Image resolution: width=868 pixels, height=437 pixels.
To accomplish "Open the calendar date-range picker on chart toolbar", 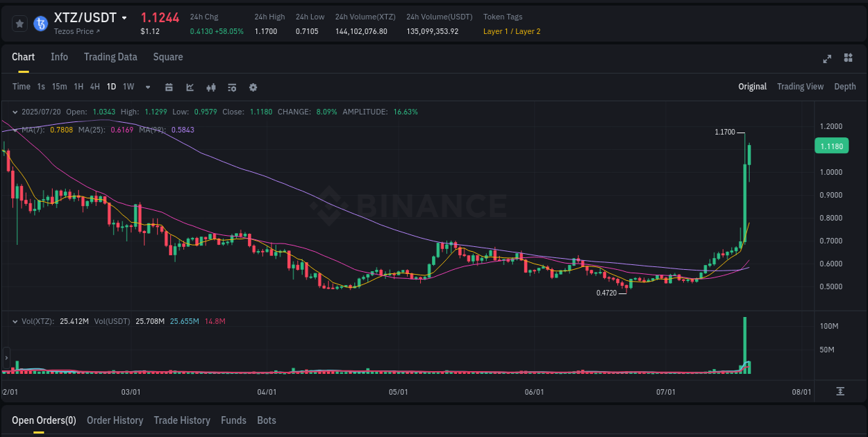I will click(169, 87).
